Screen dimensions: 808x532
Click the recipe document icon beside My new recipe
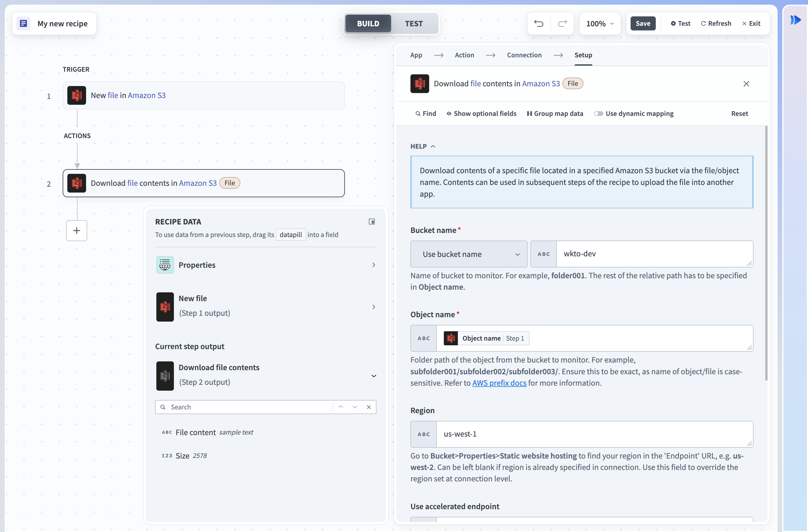click(x=23, y=23)
